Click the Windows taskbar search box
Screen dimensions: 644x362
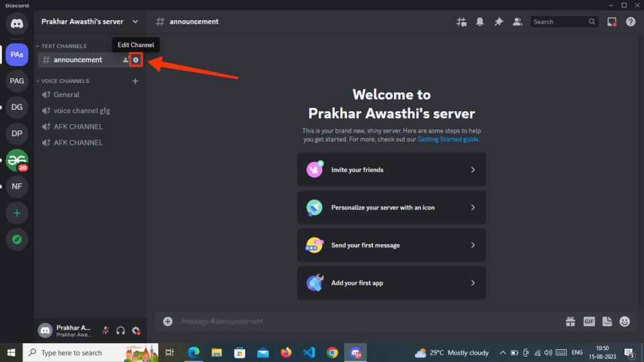pos(90,353)
